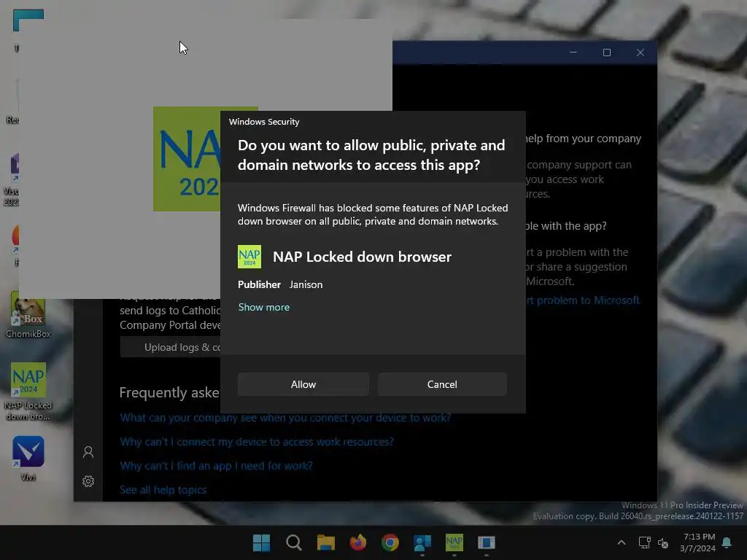Open ChomikBox desktop shortcut
The height and width of the screenshot is (560, 747).
(28, 315)
